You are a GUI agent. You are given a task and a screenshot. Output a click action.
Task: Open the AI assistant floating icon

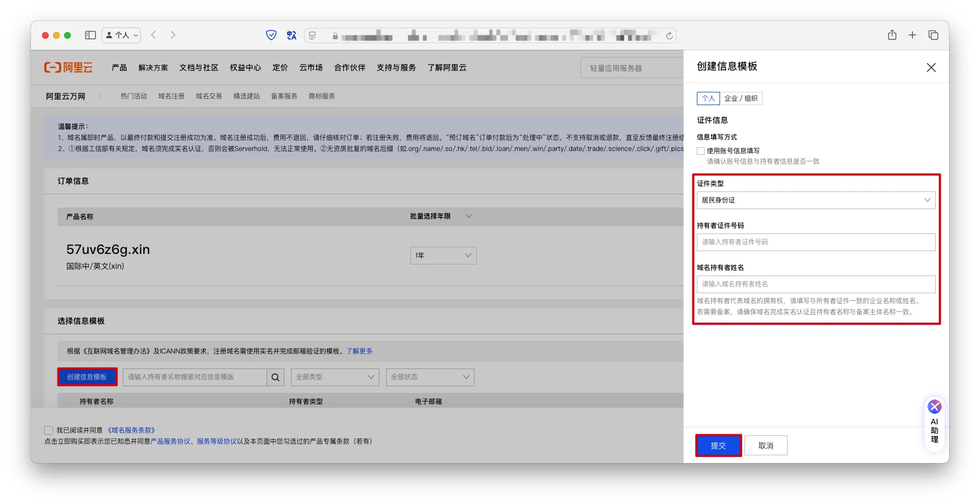(934, 407)
